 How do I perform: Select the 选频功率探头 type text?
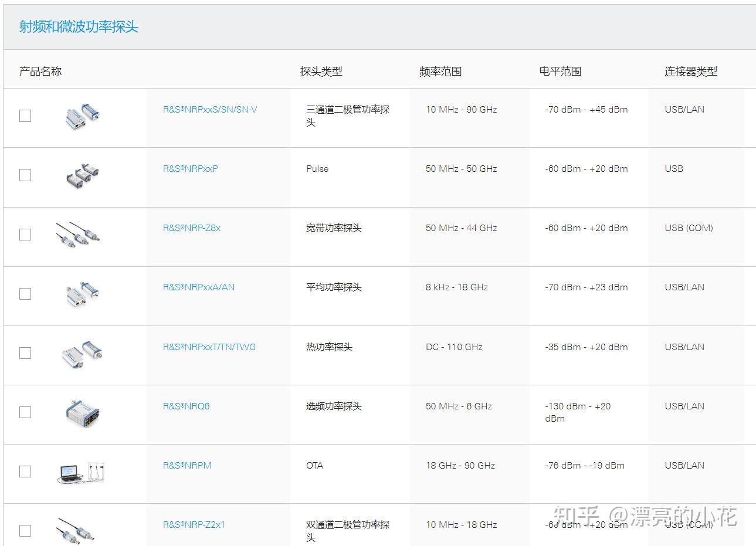coord(334,406)
